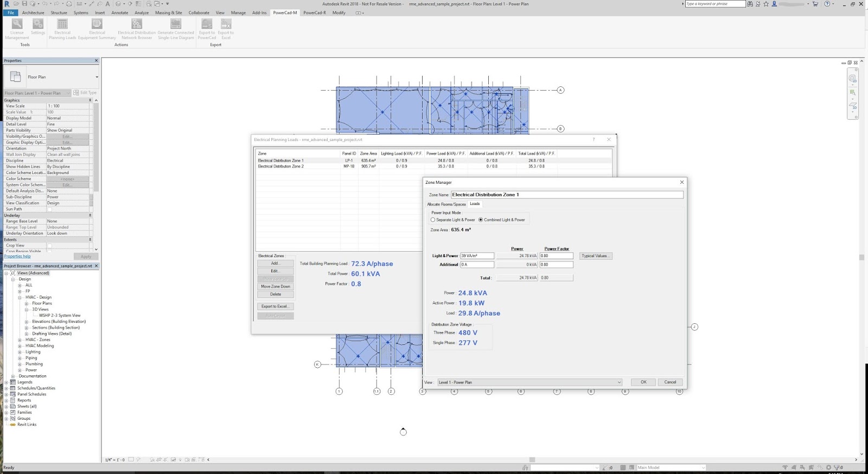Screen dimensions: 868x474
Task: Expand the HVAC - Zones tree node
Action: click(x=20, y=340)
